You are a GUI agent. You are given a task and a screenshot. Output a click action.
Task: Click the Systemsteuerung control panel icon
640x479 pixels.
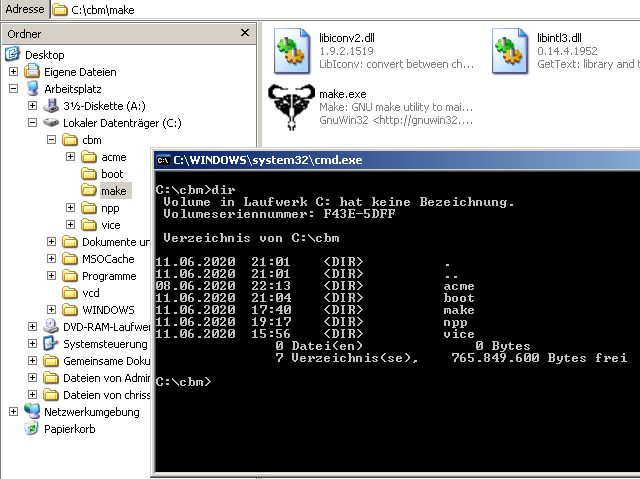51,344
